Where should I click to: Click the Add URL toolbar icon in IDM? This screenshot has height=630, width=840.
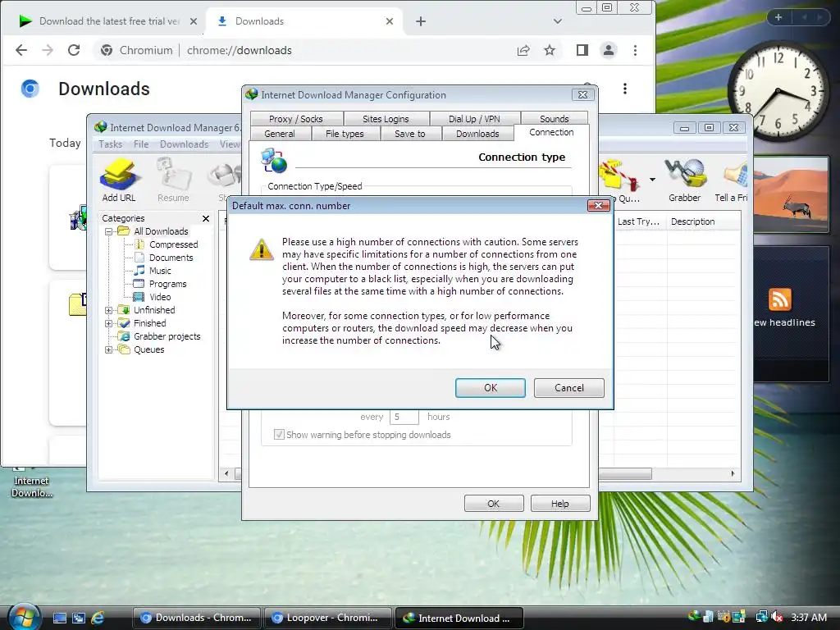tap(119, 180)
